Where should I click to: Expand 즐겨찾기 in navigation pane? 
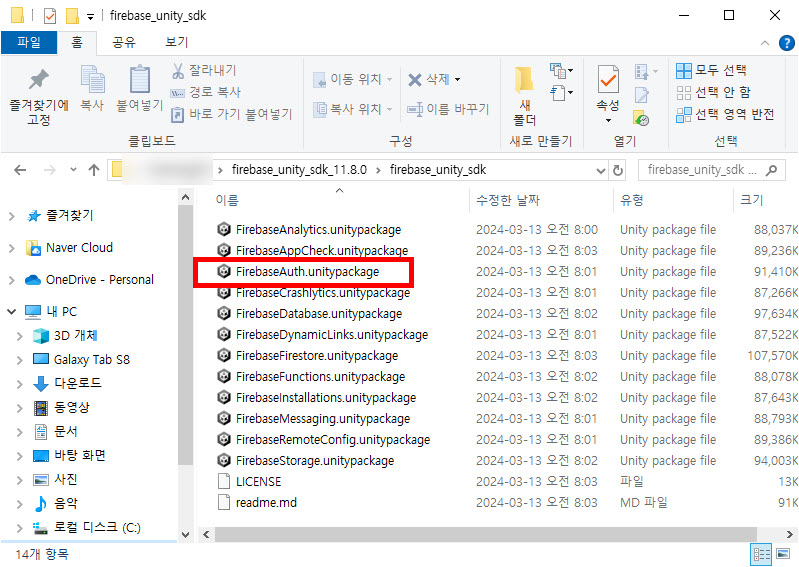(12, 217)
